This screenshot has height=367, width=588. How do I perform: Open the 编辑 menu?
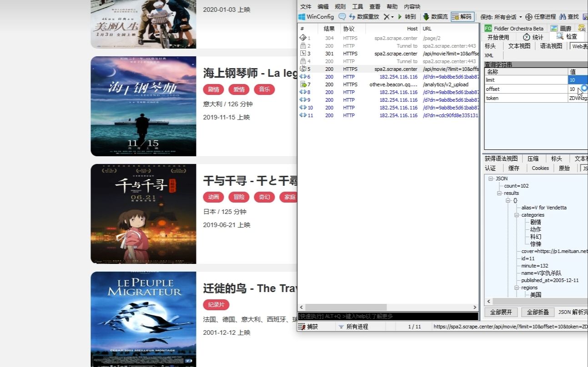click(323, 6)
